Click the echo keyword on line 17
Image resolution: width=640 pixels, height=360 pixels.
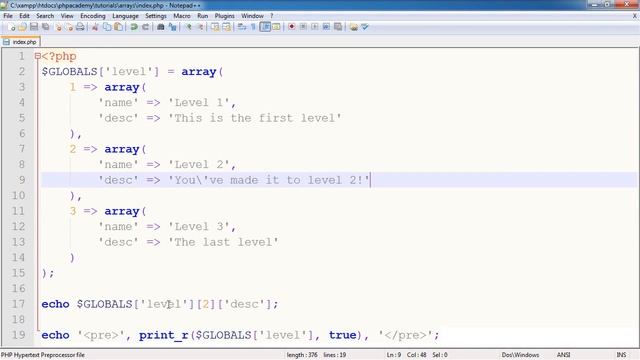click(x=55, y=304)
